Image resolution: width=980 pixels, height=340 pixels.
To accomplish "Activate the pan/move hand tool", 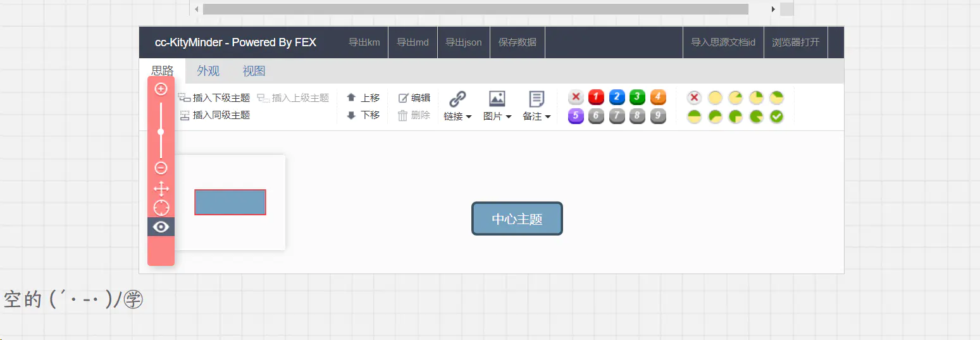I will click(161, 188).
